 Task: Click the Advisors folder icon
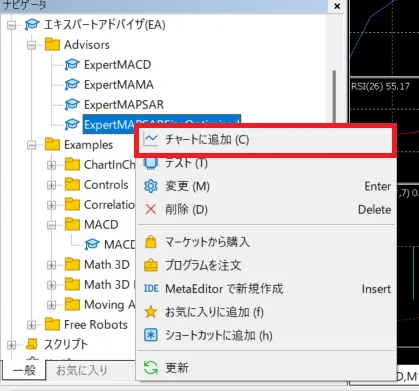[x=52, y=44]
